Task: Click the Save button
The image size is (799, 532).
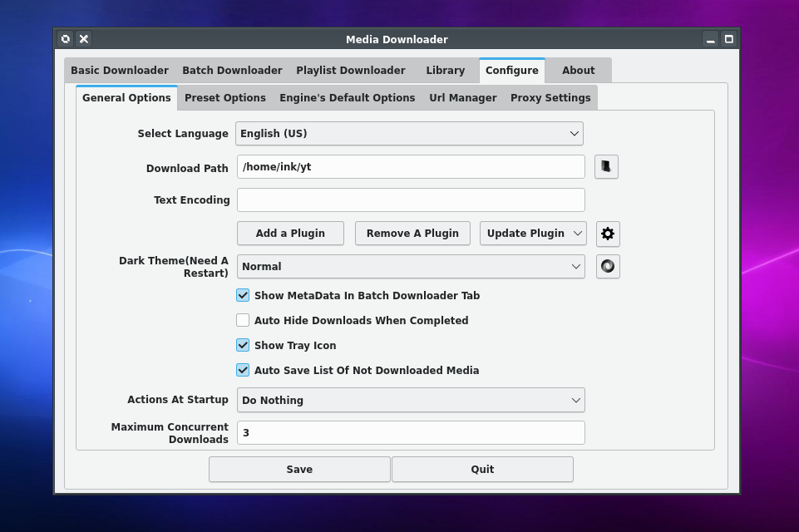Action: pyautogui.click(x=299, y=470)
